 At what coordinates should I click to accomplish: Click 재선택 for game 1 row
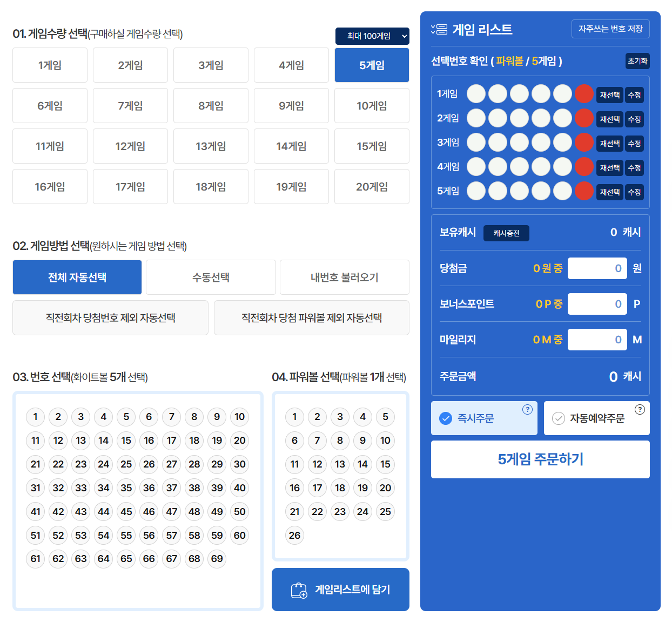[610, 95]
